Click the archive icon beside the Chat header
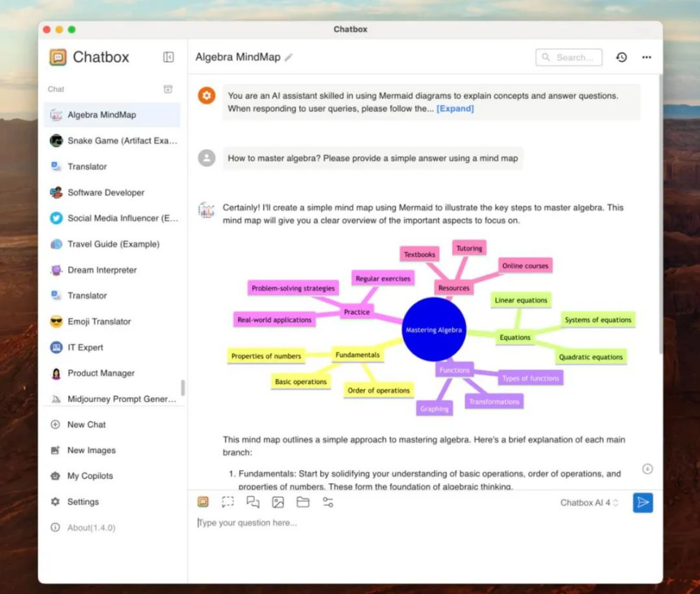 168,89
